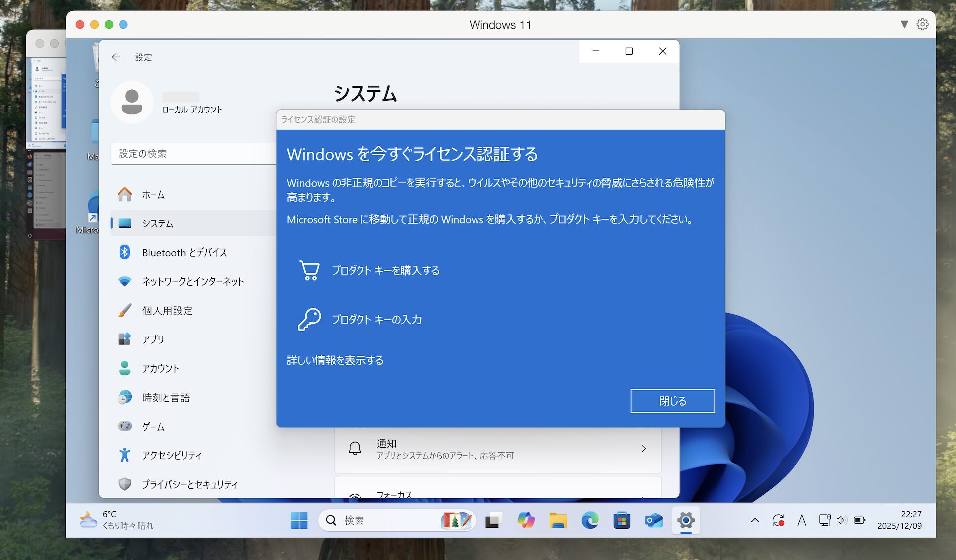The width and height of the screenshot is (956, 560).
Task: Open Task View on the taskbar
Action: (x=493, y=521)
